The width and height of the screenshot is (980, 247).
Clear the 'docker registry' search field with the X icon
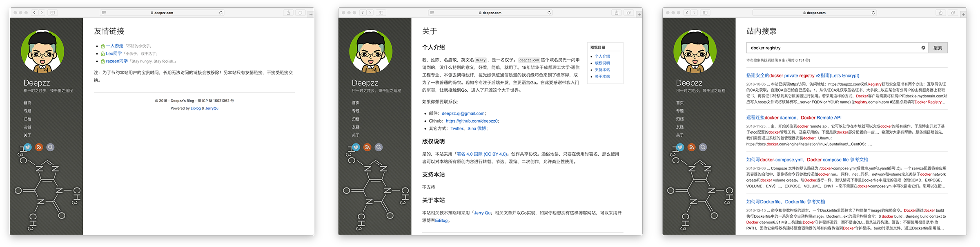point(923,48)
